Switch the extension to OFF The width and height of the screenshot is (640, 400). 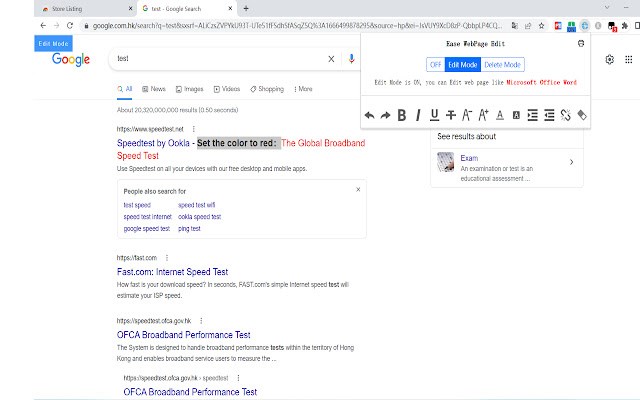tap(436, 64)
